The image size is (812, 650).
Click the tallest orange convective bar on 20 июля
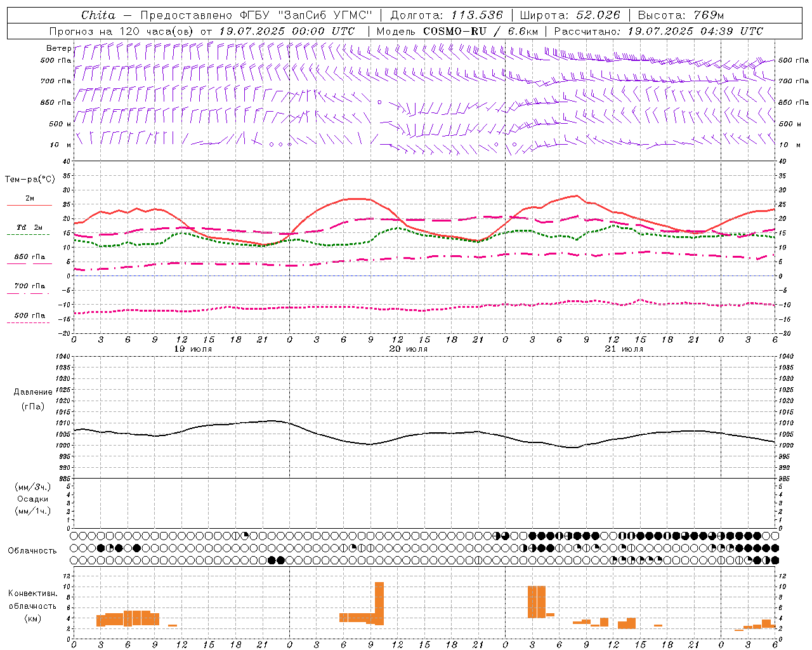pyautogui.click(x=379, y=604)
